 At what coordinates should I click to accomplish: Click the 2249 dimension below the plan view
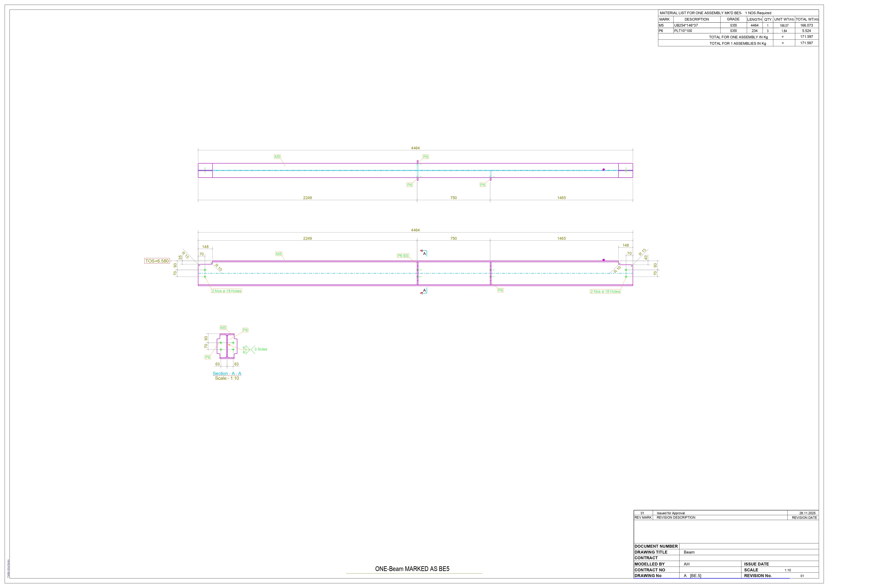pos(307,198)
